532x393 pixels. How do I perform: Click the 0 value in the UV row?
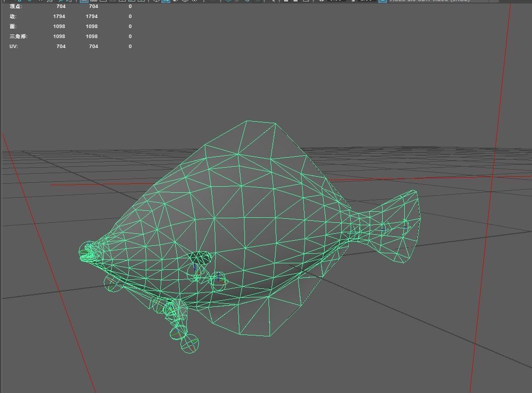point(130,47)
